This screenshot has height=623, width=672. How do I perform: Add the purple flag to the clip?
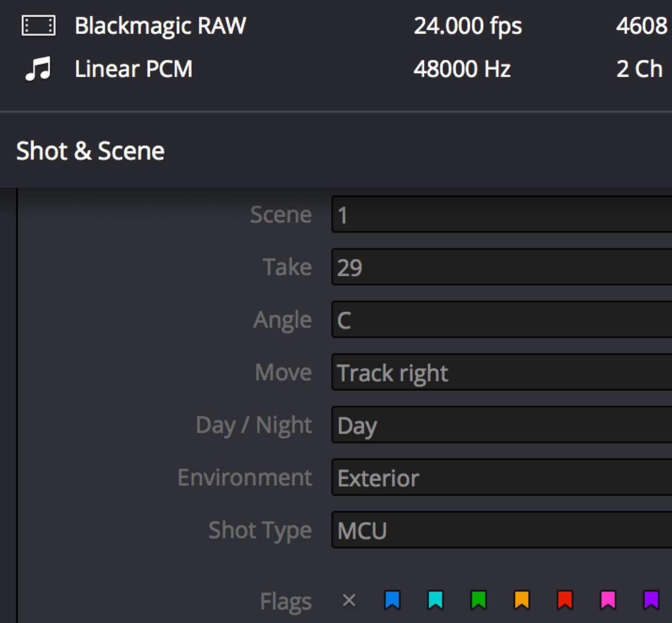pos(651,600)
